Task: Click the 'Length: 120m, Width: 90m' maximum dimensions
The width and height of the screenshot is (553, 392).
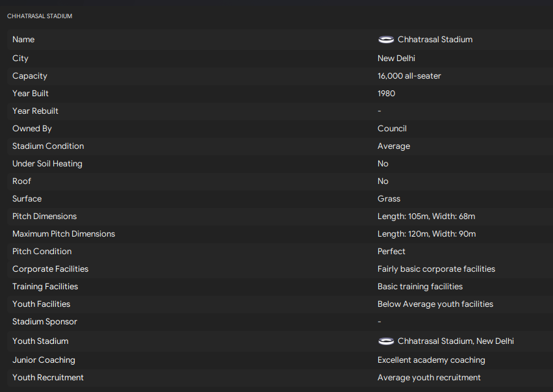Action: click(426, 234)
